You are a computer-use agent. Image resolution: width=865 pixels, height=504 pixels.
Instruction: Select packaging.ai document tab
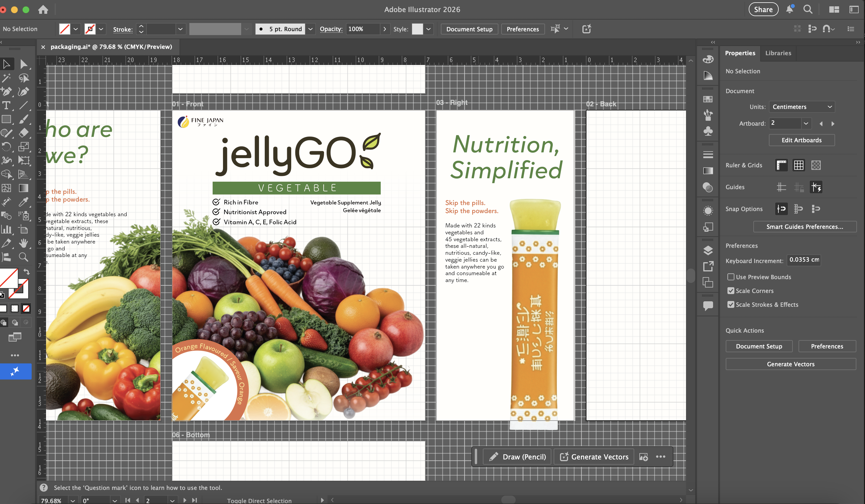point(111,47)
